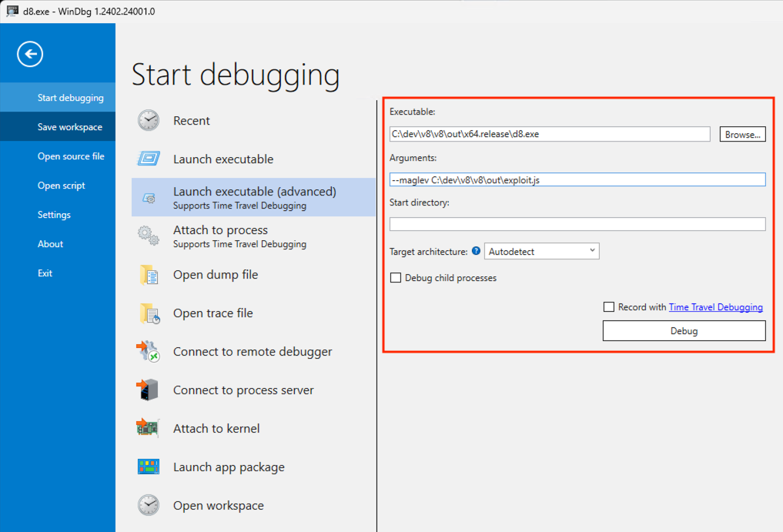The width and height of the screenshot is (783, 532).
Task: Click the Recent clock icon
Action: click(x=149, y=121)
